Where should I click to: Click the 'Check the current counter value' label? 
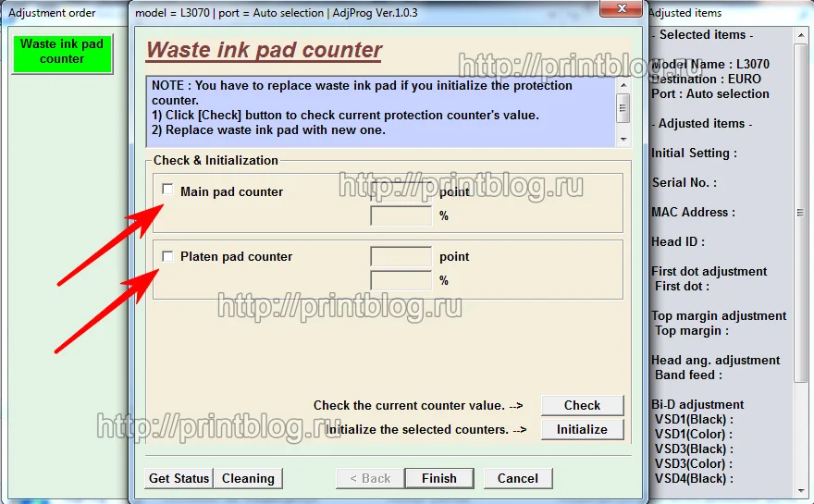pyautogui.click(x=418, y=405)
